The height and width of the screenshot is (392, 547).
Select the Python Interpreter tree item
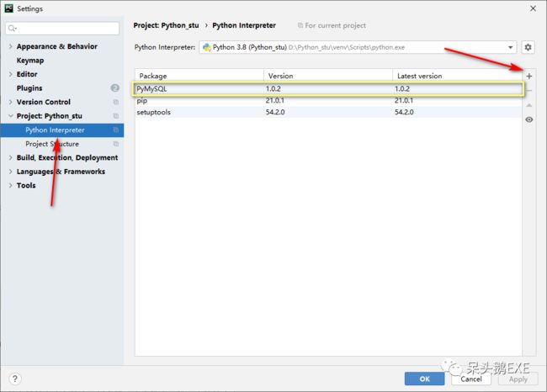62,130
